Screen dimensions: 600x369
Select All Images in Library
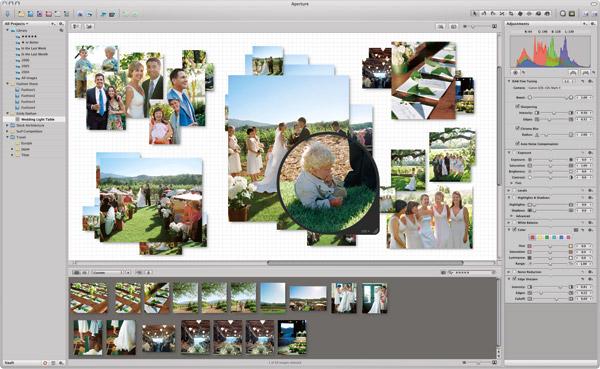pos(29,78)
